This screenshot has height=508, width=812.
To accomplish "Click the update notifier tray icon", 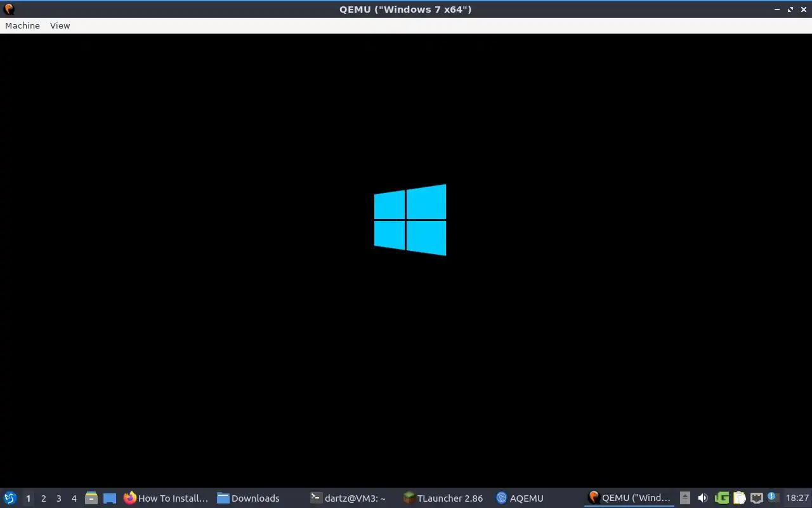I will pyautogui.click(x=772, y=497).
